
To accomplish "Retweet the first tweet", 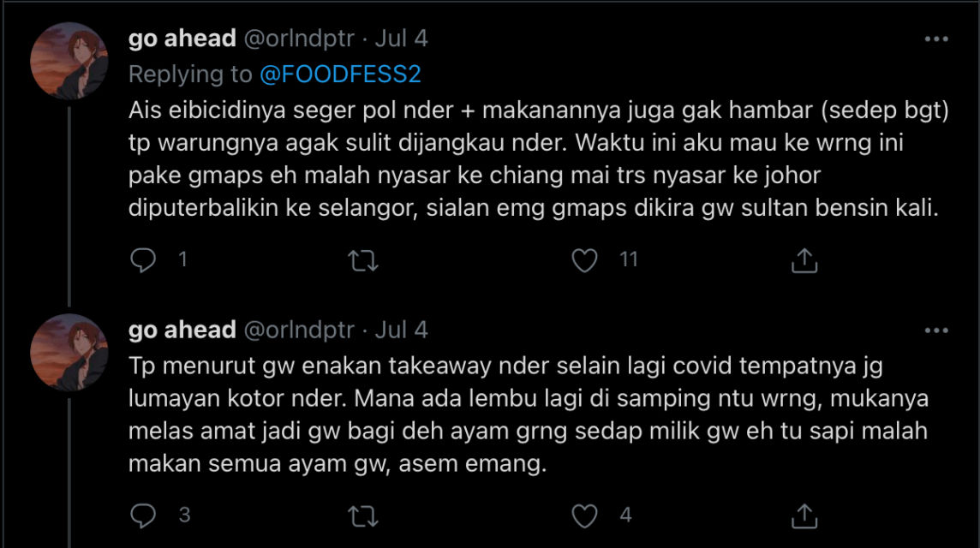I will (364, 260).
